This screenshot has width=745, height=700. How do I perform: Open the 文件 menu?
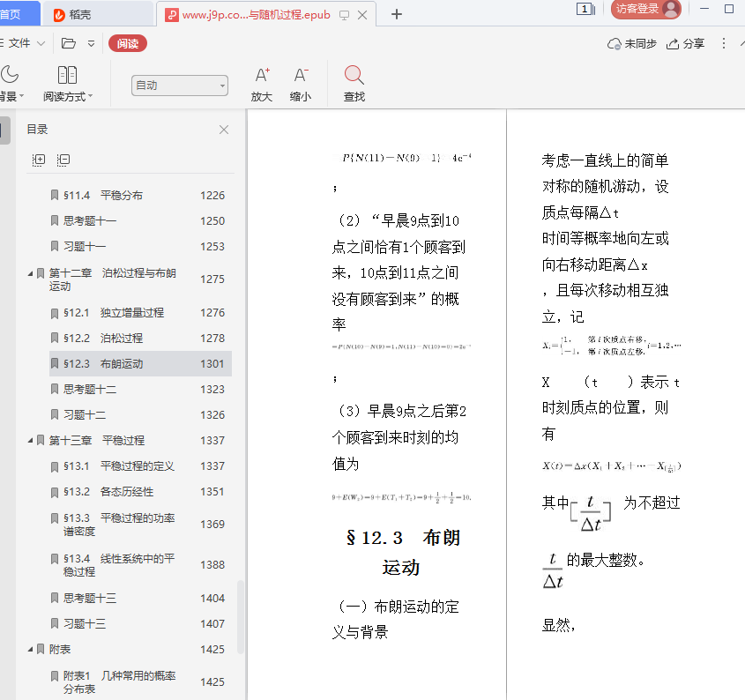tap(19, 43)
